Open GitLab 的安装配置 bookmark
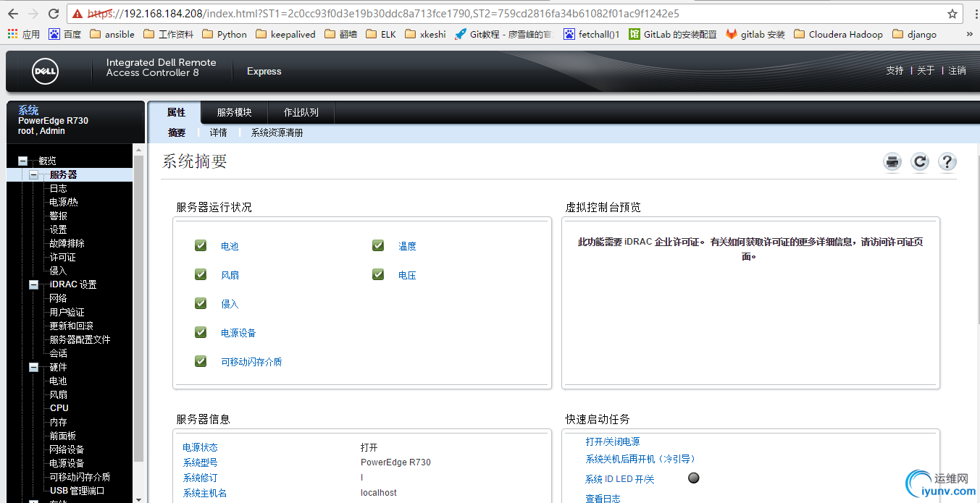 click(673, 34)
